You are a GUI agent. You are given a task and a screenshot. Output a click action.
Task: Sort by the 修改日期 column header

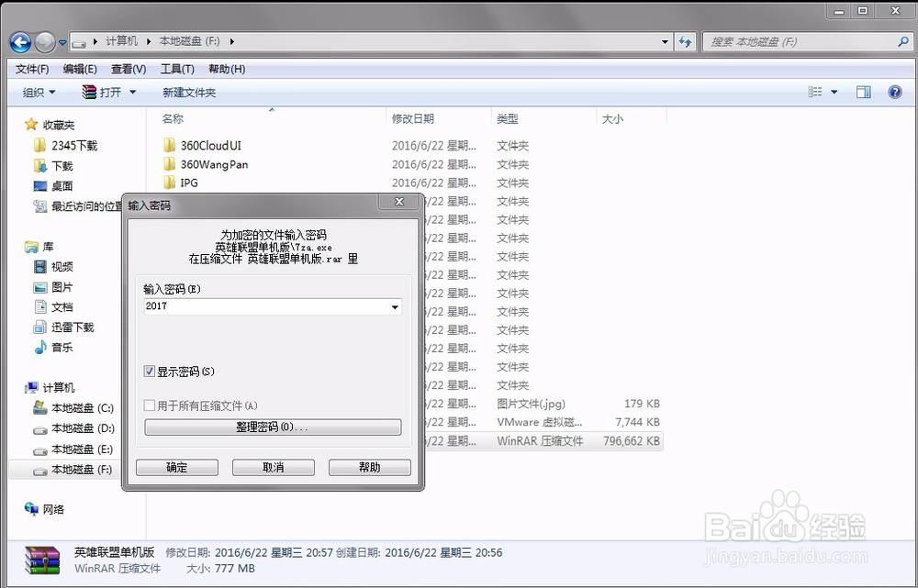413,118
